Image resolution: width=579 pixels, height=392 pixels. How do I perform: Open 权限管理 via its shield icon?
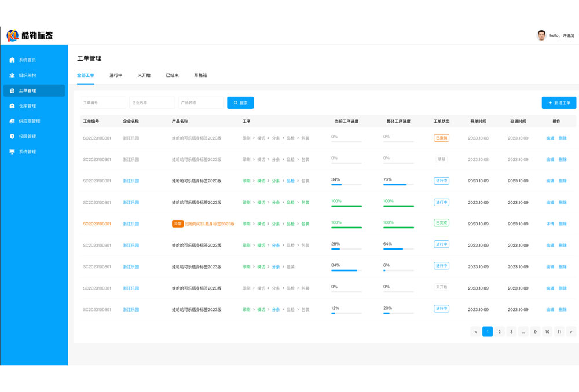click(12, 137)
